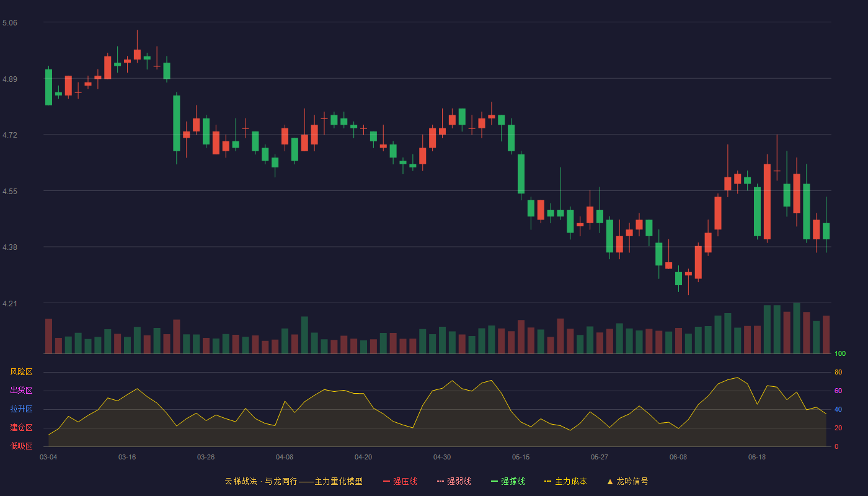
Task: Toggle the 主力成本 legend series
Action: point(565,481)
